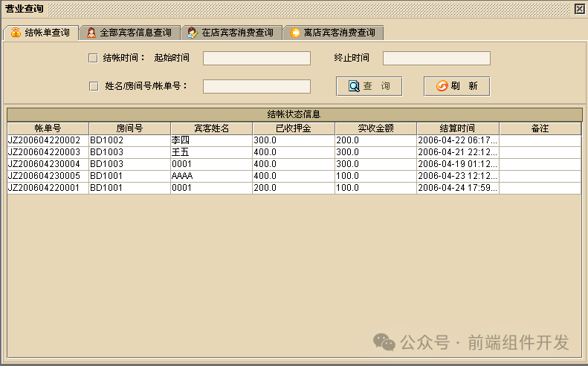This screenshot has height=366, width=588.
Task: Click settlement time 2006-04-23 12:12 cell
Action: [458, 176]
